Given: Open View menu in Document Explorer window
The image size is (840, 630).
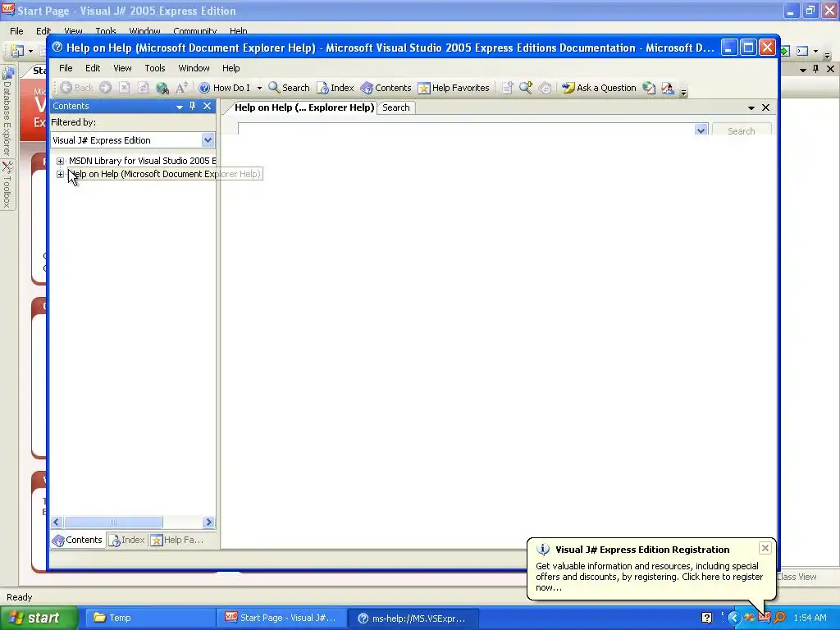Looking at the screenshot, I should point(122,68).
